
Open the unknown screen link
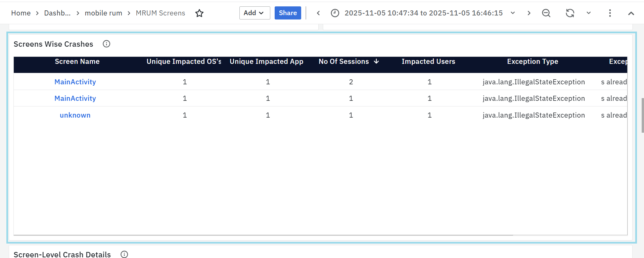click(x=75, y=115)
